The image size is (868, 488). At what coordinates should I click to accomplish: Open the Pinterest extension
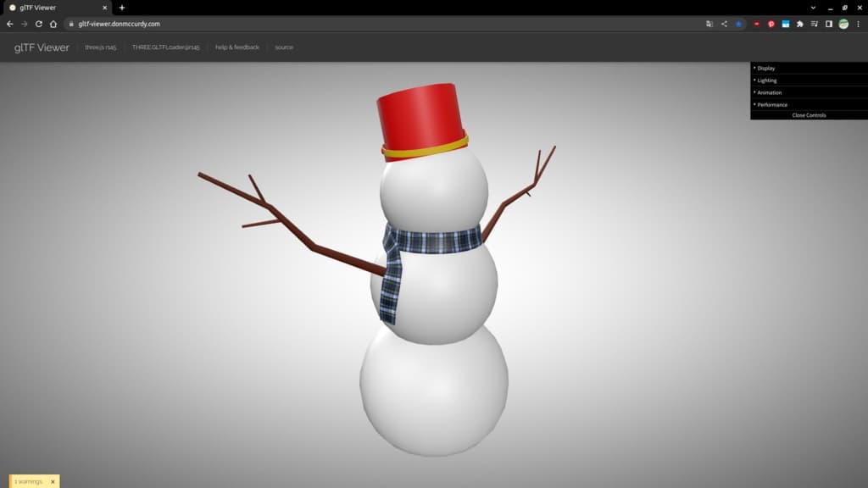point(771,24)
